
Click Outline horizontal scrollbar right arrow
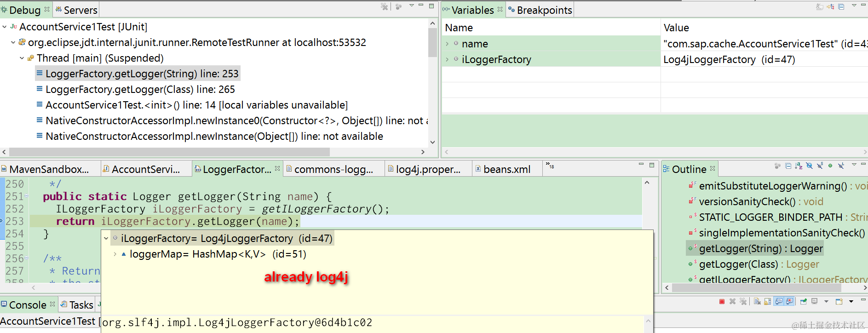click(864, 288)
